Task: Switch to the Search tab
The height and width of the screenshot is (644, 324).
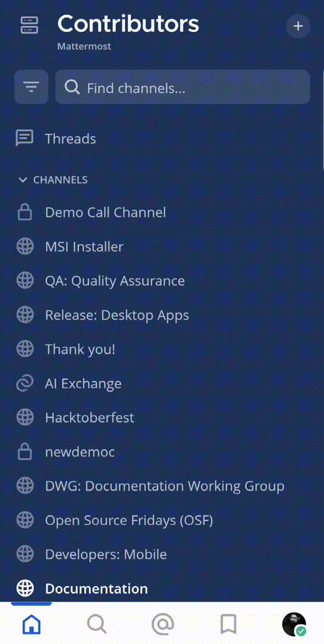Action: pyautogui.click(x=97, y=625)
